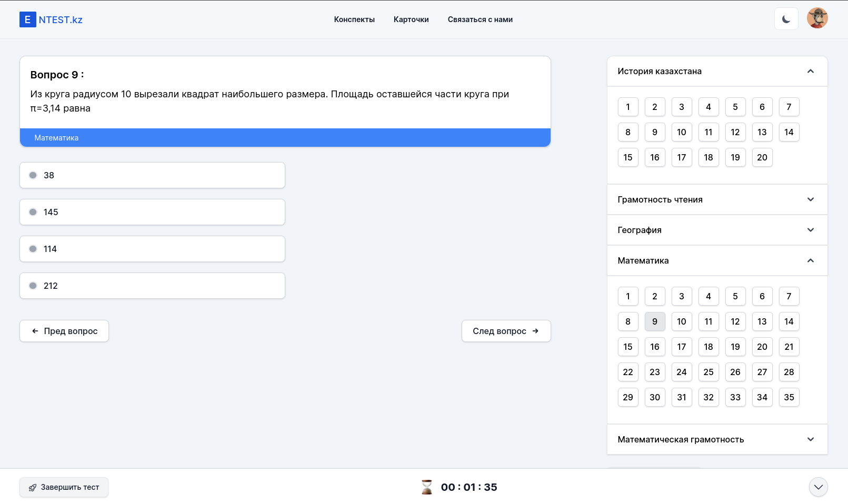Click the blue E logo icon
The image size is (848, 504).
click(27, 19)
